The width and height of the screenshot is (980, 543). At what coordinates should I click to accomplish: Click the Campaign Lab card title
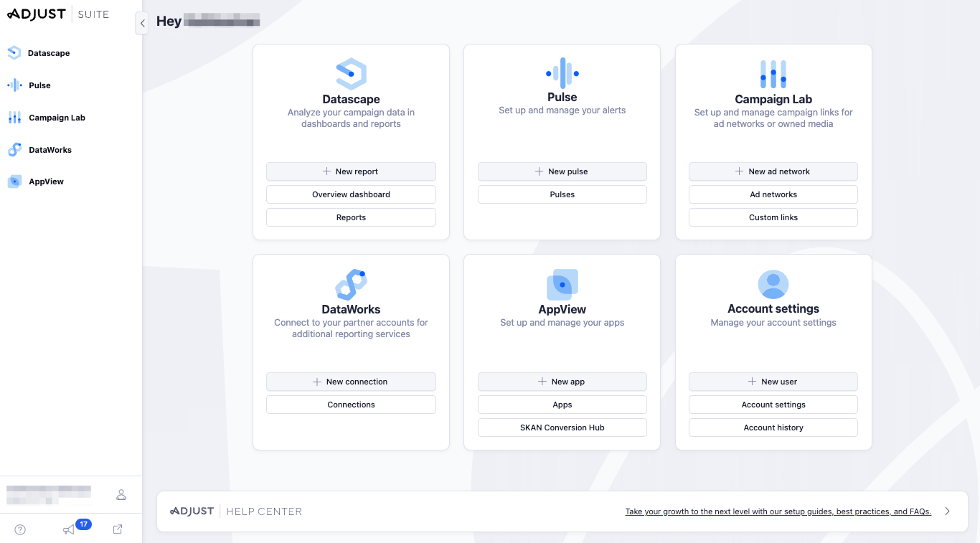773,99
